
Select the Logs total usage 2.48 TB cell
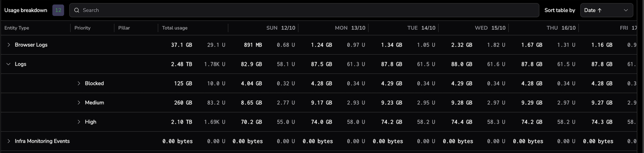[x=181, y=64]
